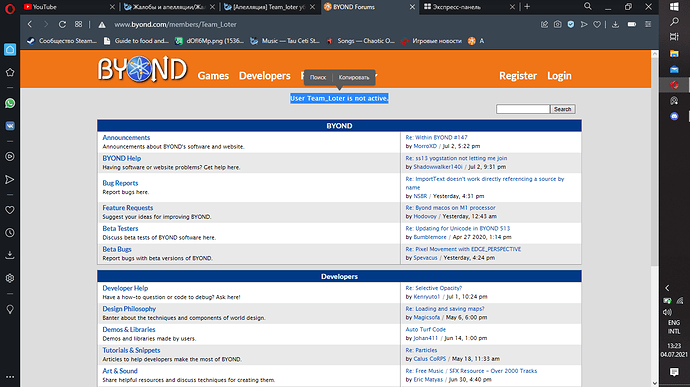Viewport: 690px width, 387px height.
Task: Open browser downloads toolbar icon
Action: (x=615, y=25)
